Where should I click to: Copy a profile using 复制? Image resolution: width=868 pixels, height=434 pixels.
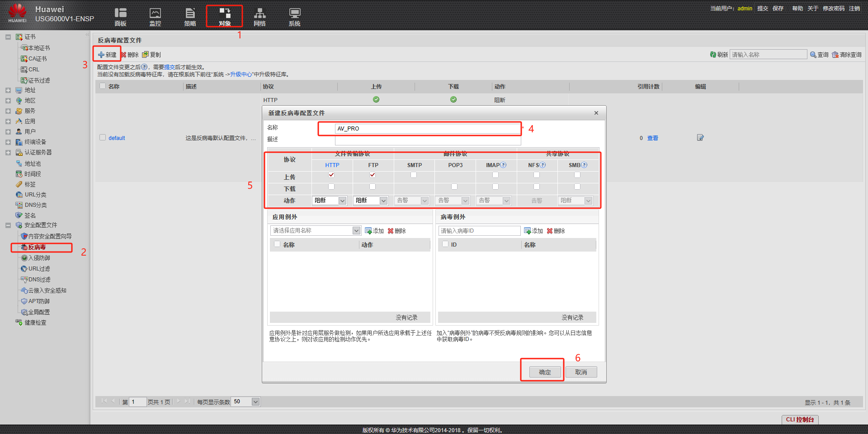[x=152, y=54]
